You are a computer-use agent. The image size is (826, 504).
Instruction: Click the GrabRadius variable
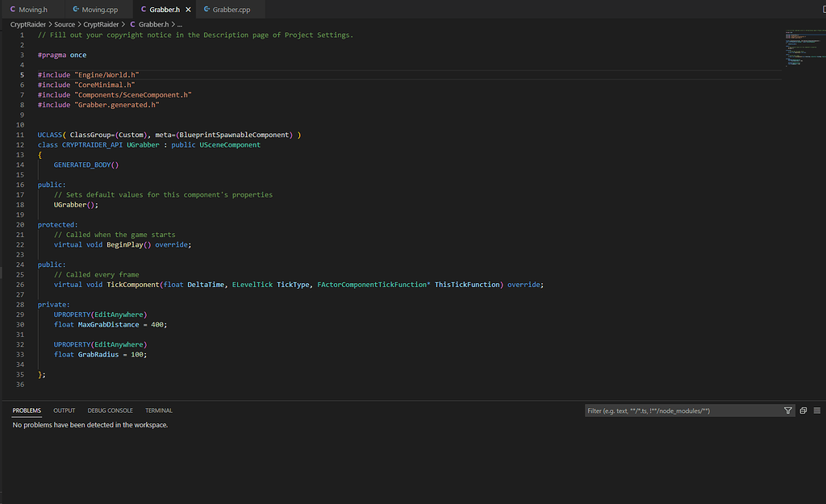point(98,355)
